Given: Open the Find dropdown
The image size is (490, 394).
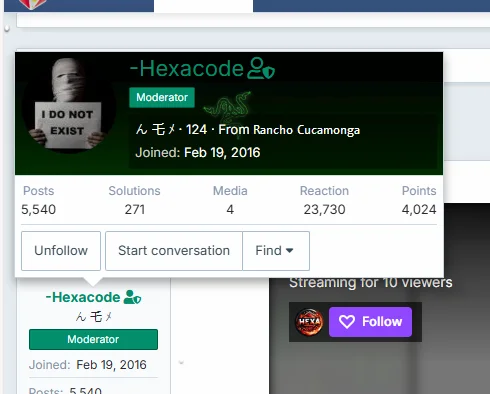Looking at the screenshot, I should [x=276, y=251].
